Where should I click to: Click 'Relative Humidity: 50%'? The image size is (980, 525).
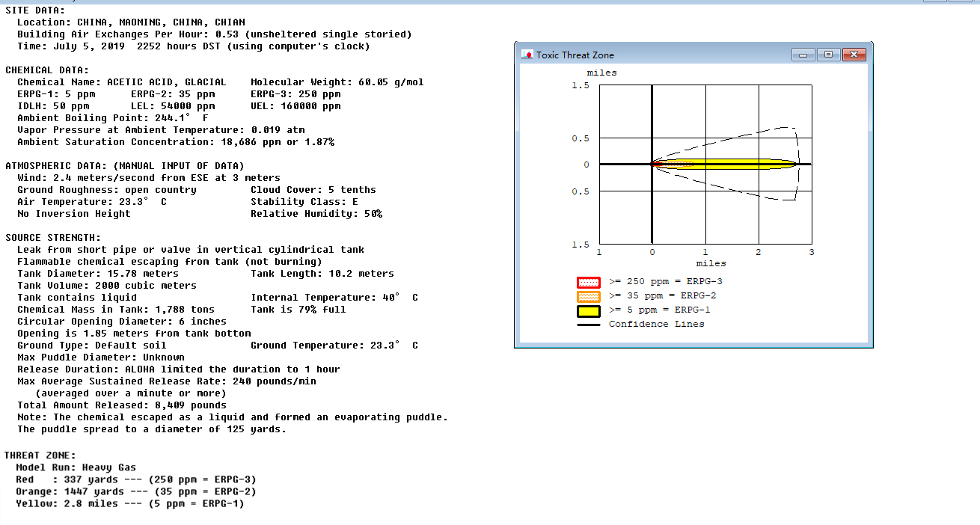click(x=316, y=214)
